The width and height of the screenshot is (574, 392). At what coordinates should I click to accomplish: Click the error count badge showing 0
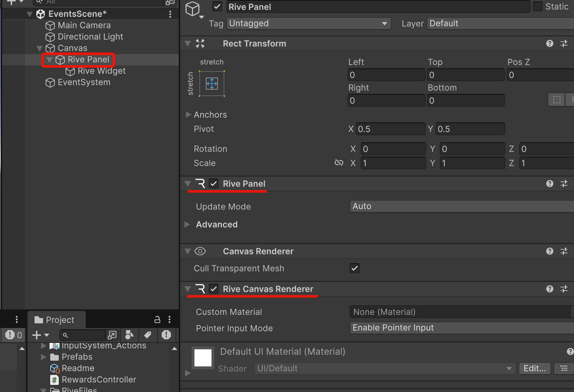tap(14, 335)
